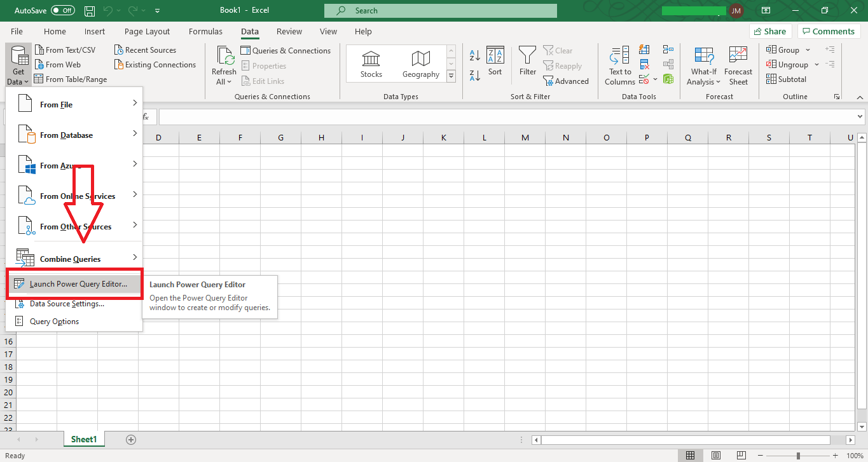Open Advanced filter options
868x462 pixels.
coord(566,81)
